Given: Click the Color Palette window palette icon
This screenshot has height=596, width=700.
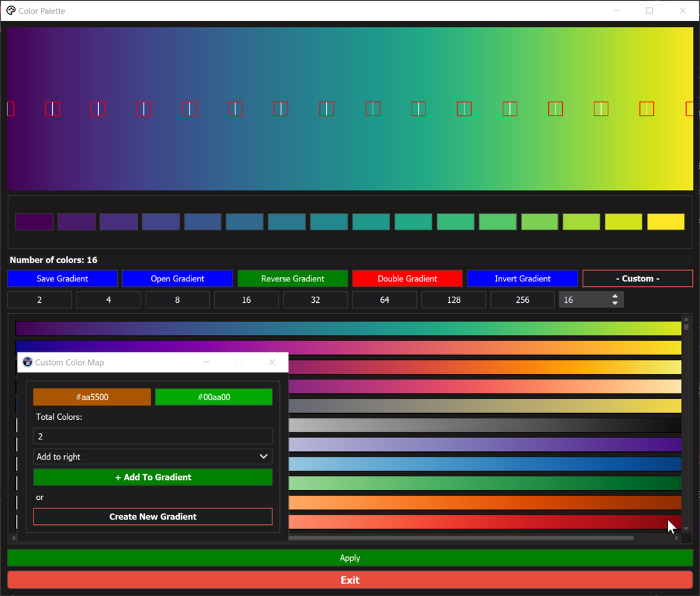Looking at the screenshot, I should 10,10.
